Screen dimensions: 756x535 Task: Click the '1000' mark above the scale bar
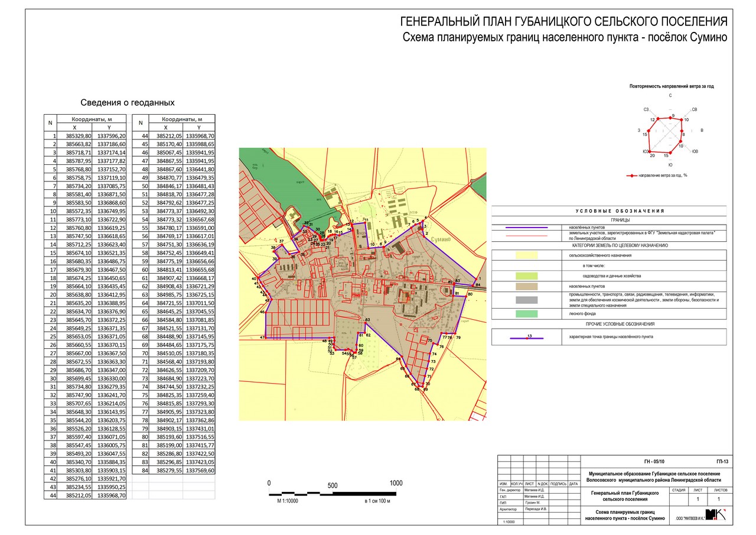tap(396, 483)
